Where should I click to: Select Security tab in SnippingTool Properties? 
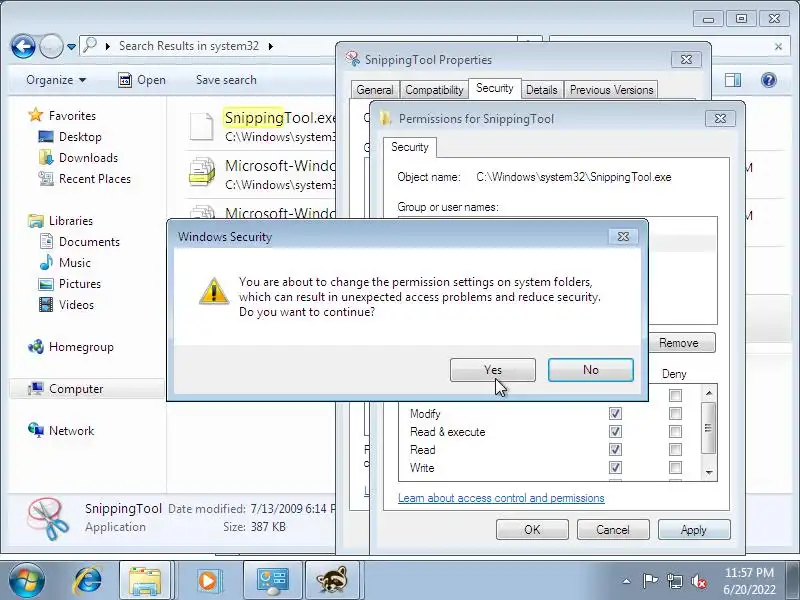tap(494, 88)
